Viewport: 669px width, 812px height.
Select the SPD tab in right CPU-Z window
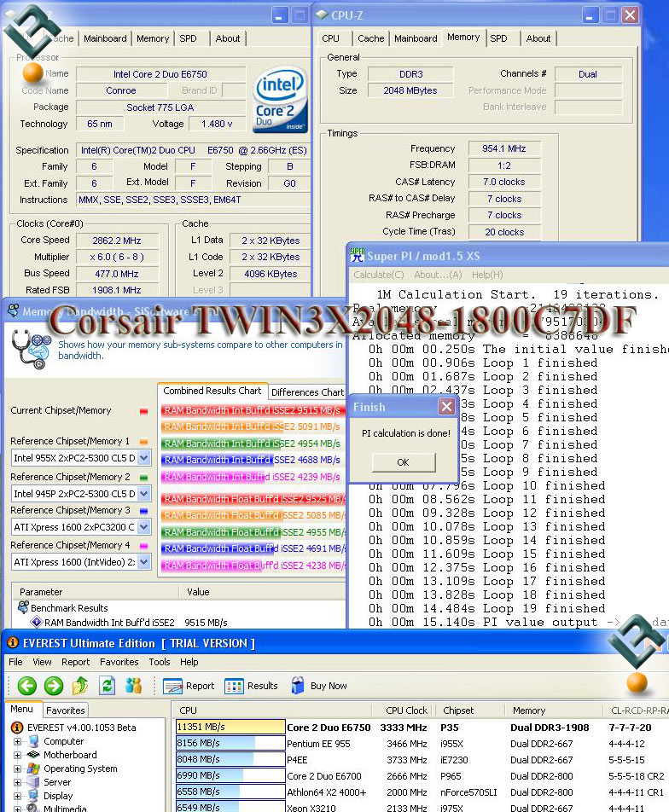(x=498, y=38)
